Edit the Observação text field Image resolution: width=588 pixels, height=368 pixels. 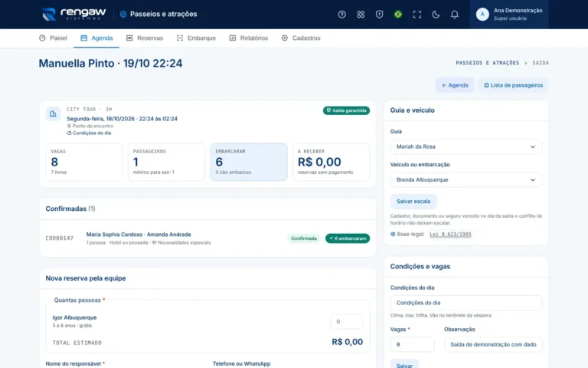tap(493, 344)
